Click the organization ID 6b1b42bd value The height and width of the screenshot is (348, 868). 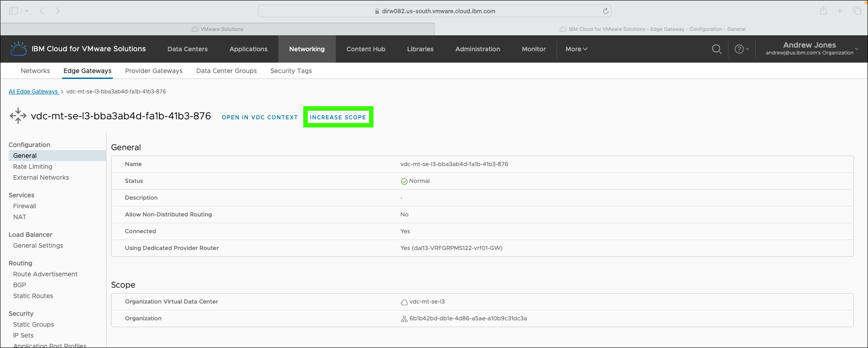click(468, 319)
